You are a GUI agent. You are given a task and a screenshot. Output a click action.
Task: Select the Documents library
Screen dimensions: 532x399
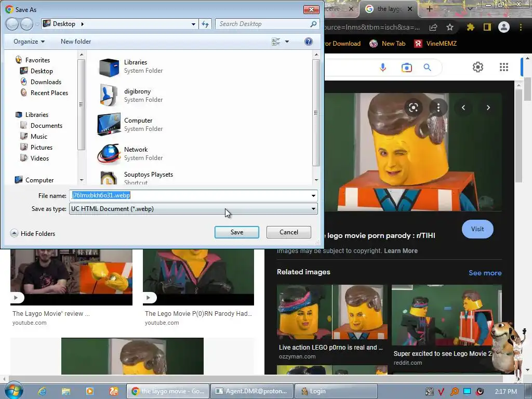[41, 126]
